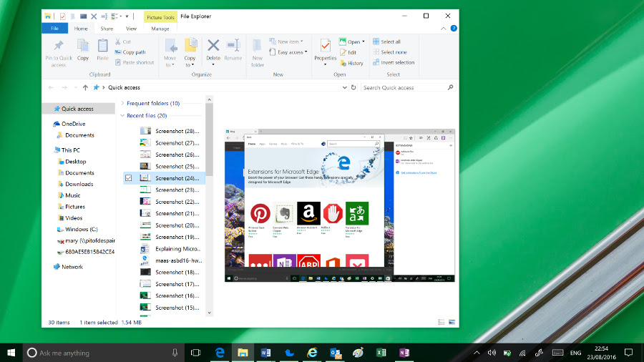The width and height of the screenshot is (644, 362).
Task: Click the Screenshot (24) preview image
Action: [340, 205]
